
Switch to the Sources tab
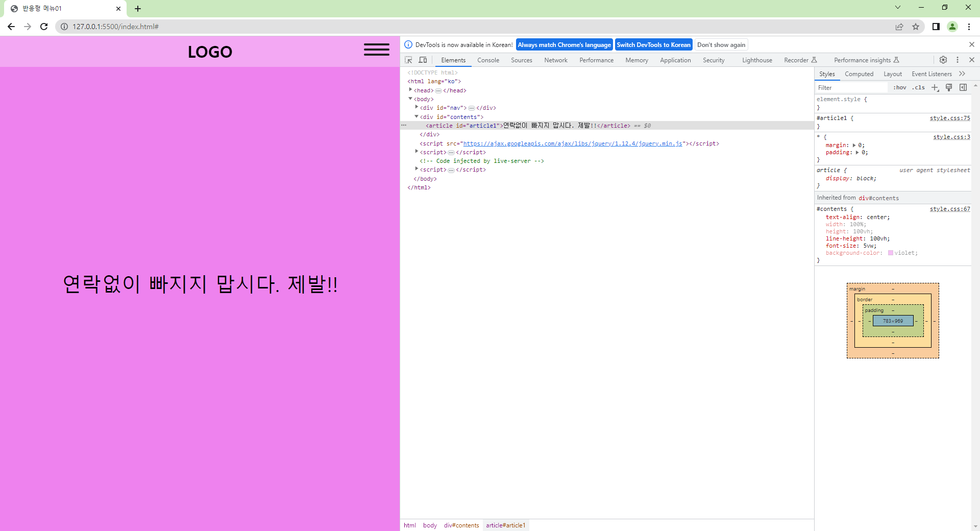(x=521, y=60)
